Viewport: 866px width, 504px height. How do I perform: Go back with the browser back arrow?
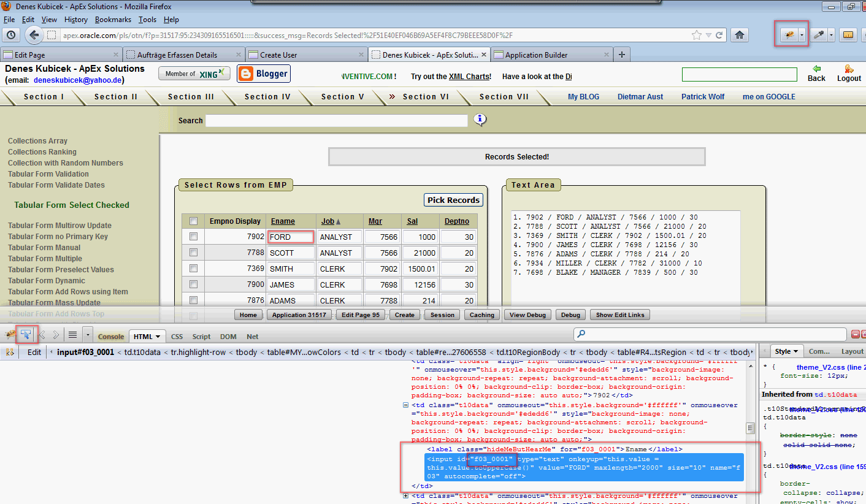coord(34,35)
